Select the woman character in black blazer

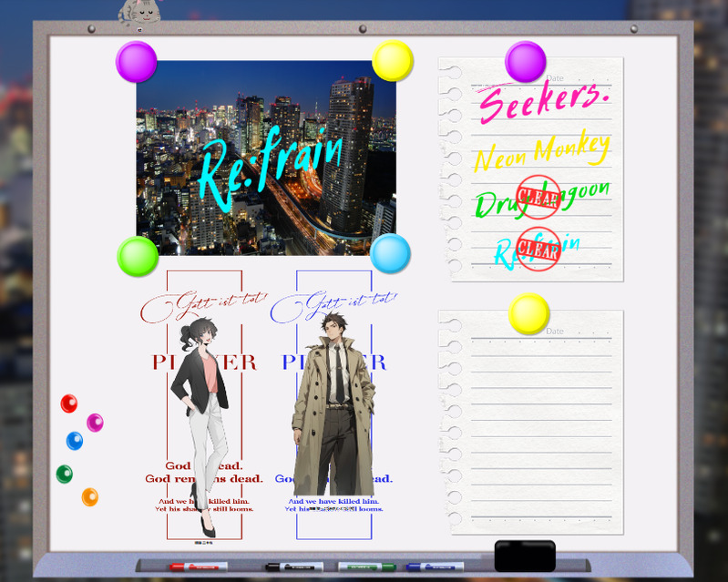coord(200,427)
